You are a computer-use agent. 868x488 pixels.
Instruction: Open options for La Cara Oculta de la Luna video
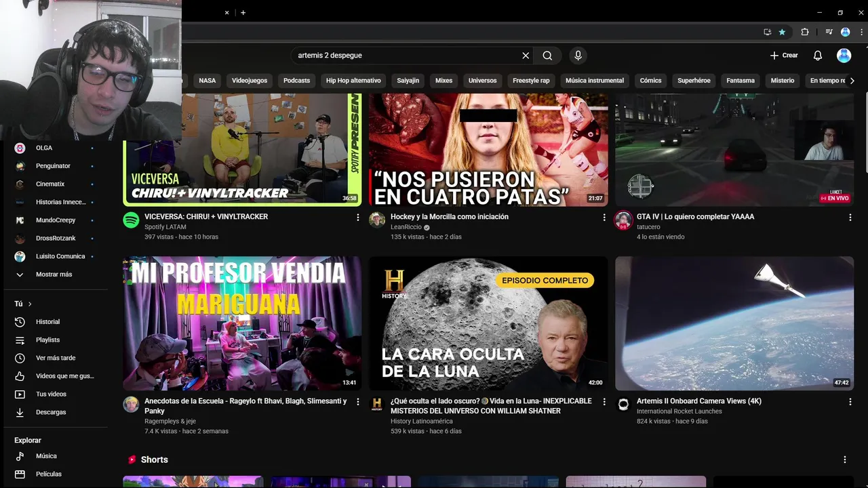tap(604, 402)
